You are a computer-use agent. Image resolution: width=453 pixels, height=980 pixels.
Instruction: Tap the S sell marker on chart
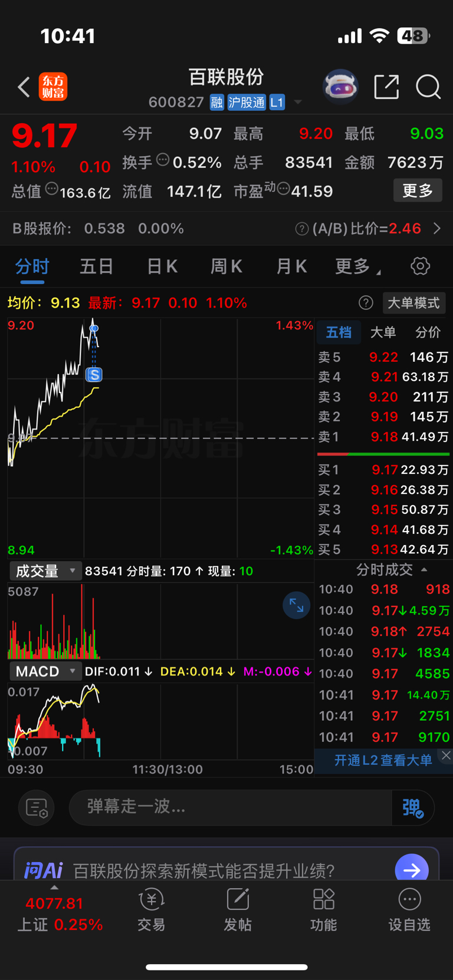tap(94, 374)
